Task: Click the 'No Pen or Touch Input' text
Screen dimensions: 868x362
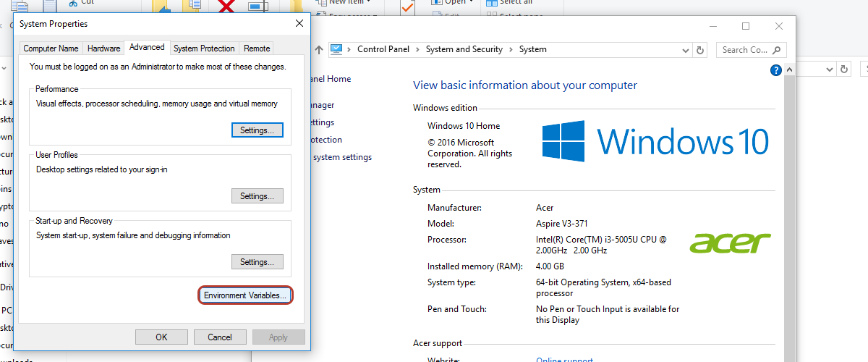Action: click(608, 314)
